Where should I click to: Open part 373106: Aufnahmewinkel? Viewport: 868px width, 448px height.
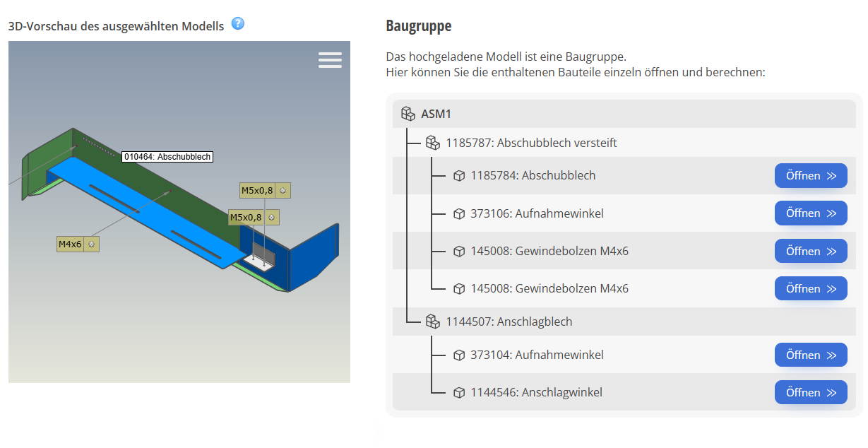[x=810, y=213]
